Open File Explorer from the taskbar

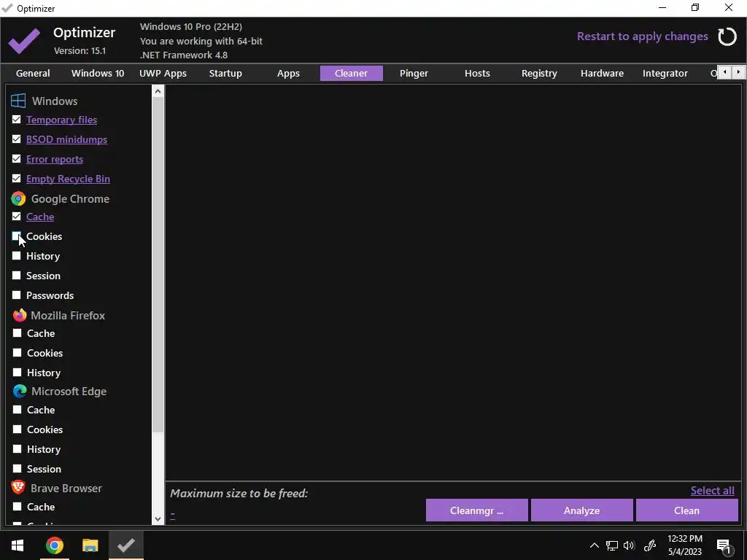[90, 545]
